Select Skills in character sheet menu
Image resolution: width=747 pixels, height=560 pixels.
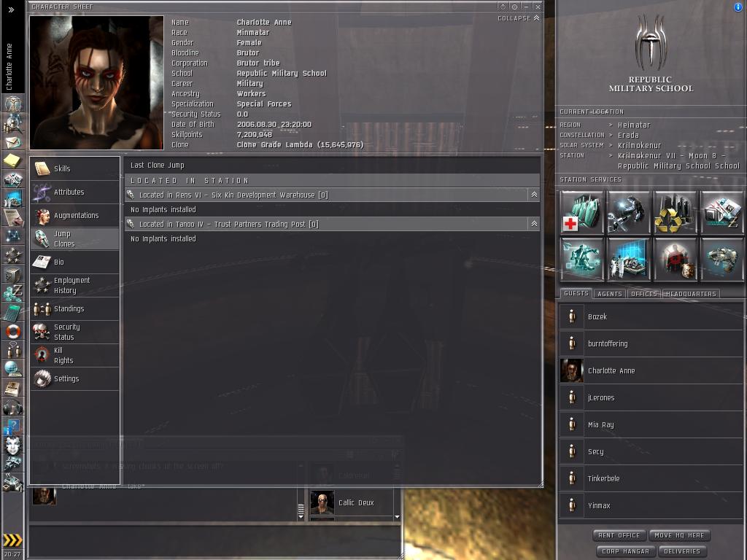click(x=75, y=168)
